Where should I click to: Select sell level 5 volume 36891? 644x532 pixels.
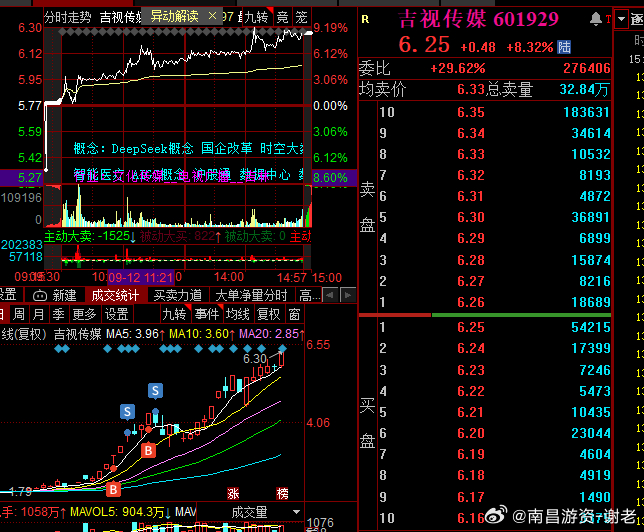pos(591,217)
